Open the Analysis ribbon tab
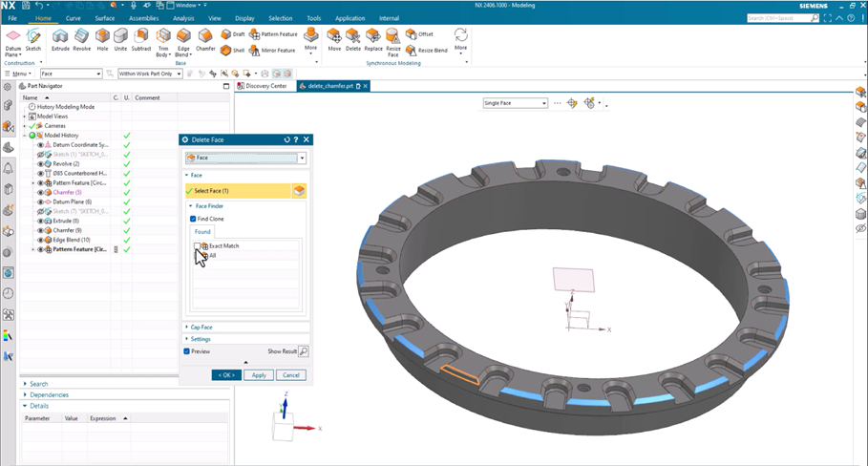 point(183,18)
